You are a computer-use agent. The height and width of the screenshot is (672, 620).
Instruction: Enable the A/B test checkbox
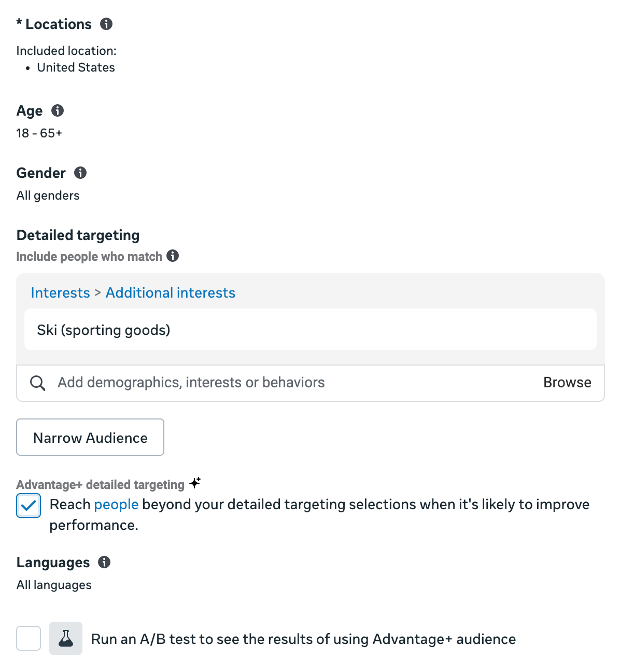(29, 638)
